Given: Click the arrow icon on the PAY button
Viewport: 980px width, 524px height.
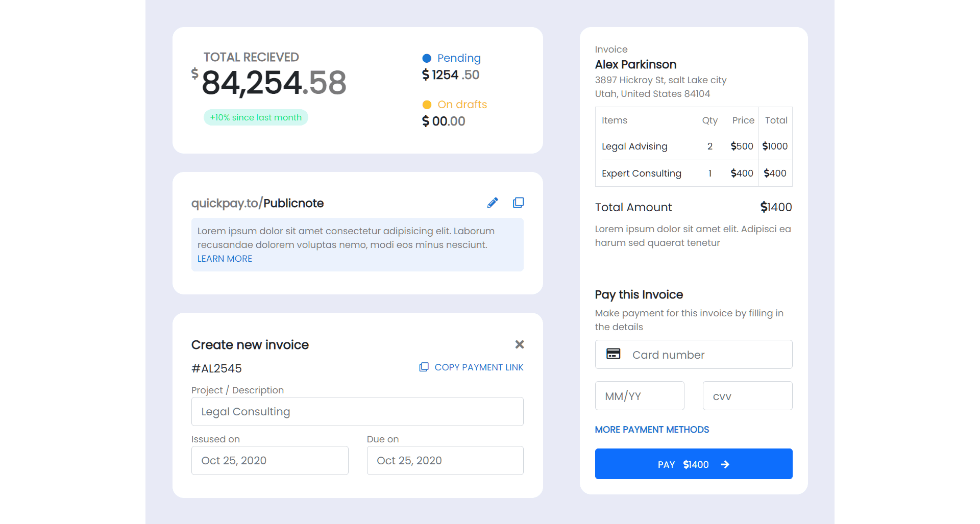Looking at the screenshot, I should tap(725, 464).
